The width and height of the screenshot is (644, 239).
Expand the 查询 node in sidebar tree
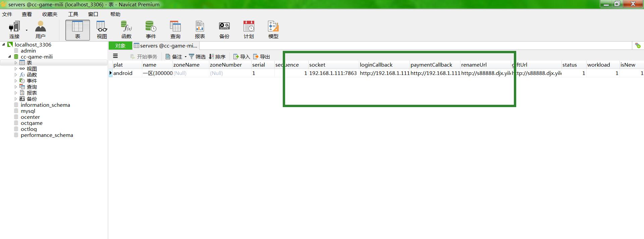point(15,87)
